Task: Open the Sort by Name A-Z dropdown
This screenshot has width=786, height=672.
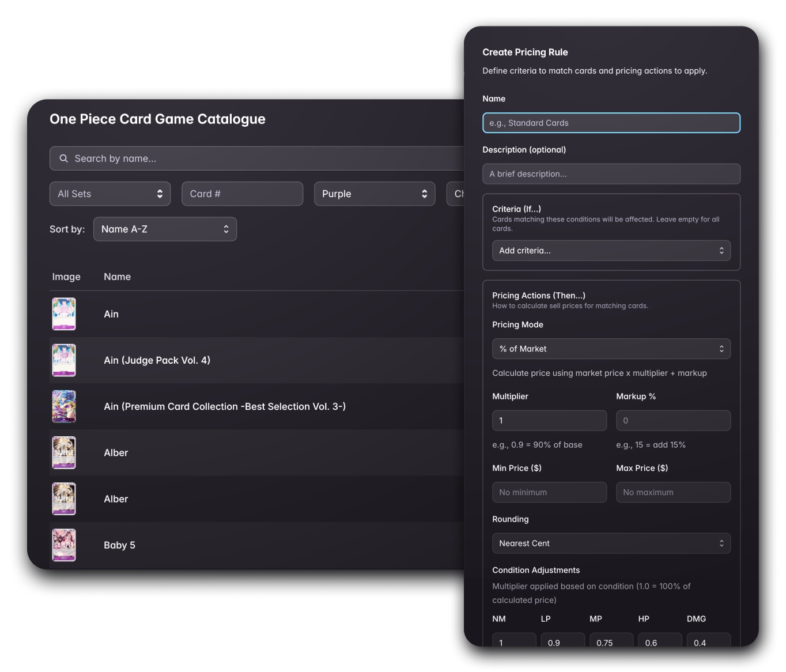Action: [x=165, y=229]
